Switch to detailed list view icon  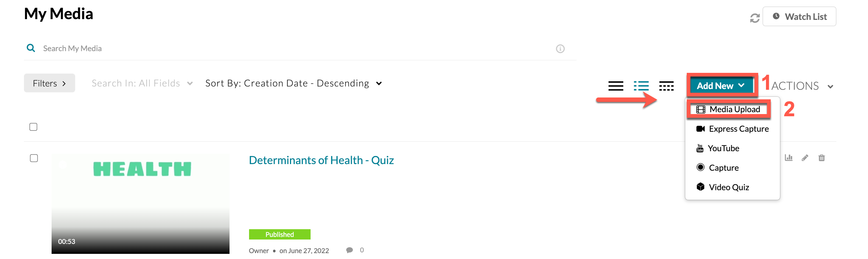coord(641,86)
